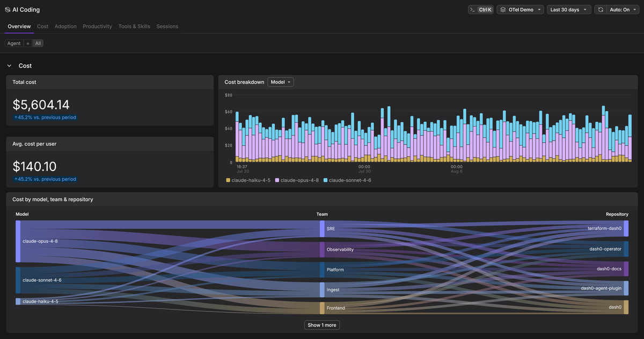Click the Show 1 more button

(322, 325)
